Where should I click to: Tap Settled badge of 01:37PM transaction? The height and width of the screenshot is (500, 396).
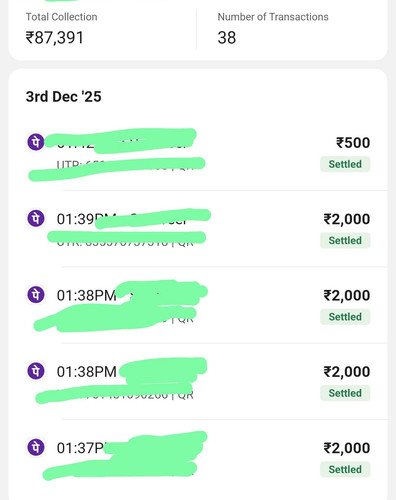tap(345, 469)
